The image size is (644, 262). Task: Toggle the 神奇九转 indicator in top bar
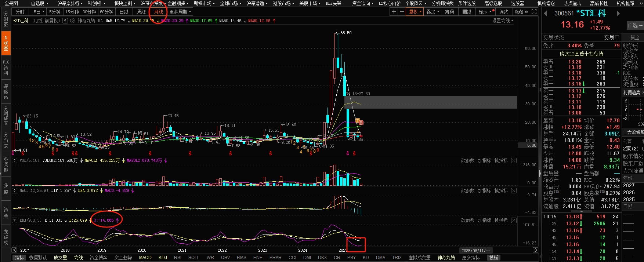[x=86, y=21]
